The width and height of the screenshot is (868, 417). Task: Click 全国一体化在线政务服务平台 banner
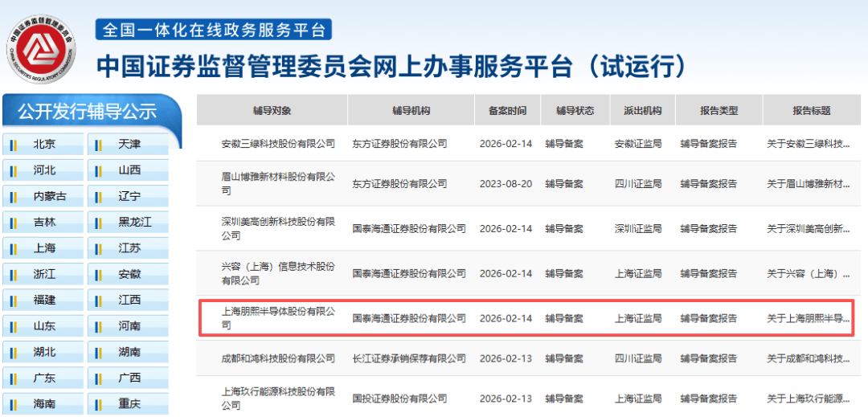point(214,30)
